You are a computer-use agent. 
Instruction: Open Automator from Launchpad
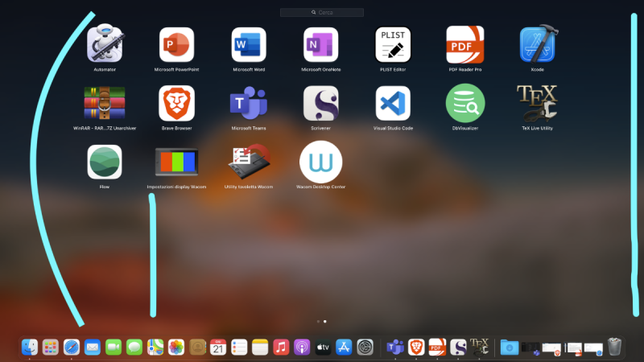tap(105, 43)
